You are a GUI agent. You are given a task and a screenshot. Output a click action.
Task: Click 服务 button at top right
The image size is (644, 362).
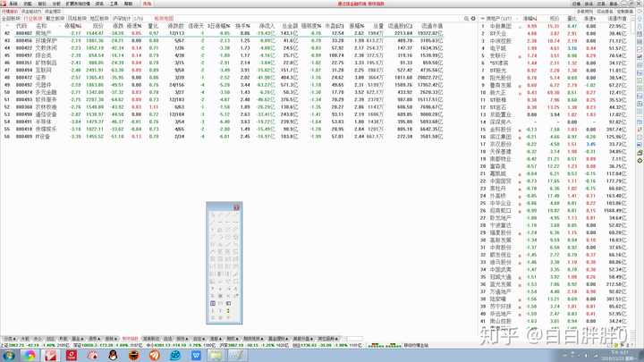(x=614, y=4)
